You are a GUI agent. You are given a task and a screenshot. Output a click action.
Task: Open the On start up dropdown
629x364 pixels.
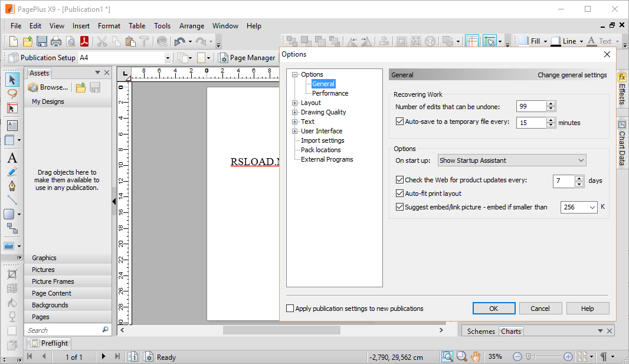pos(512,160)
